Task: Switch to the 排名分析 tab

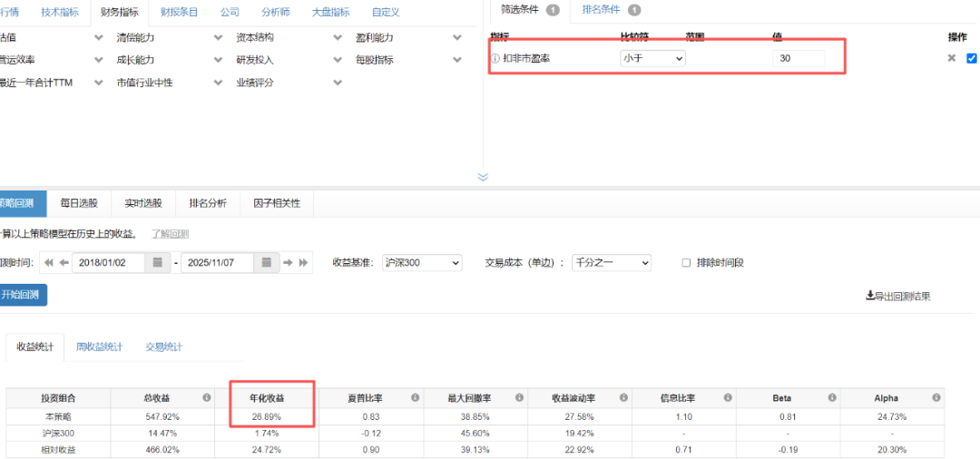Action: [x=208, y=203]
